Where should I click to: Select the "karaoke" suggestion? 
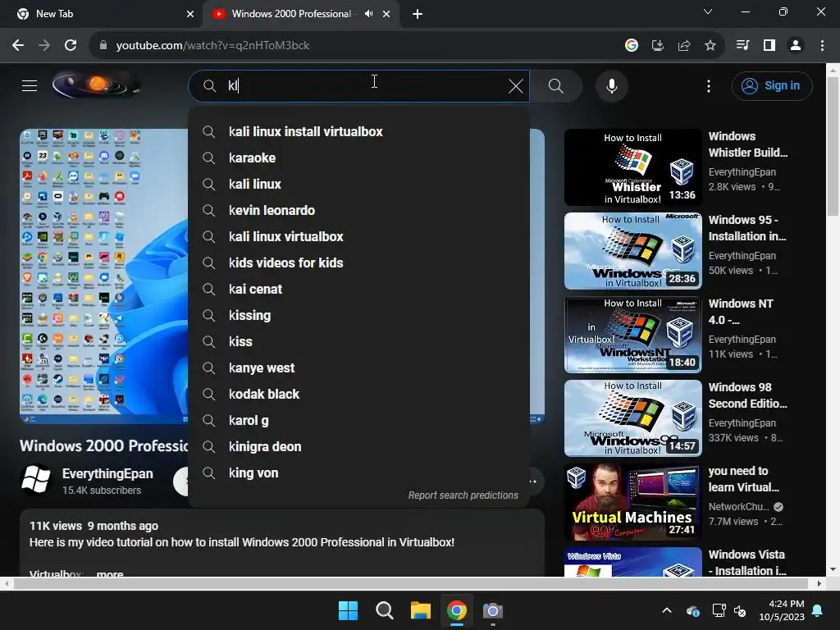coord(358,158)
